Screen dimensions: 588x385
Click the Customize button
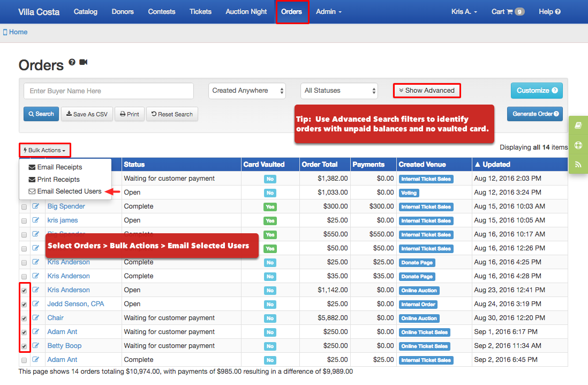537,91
